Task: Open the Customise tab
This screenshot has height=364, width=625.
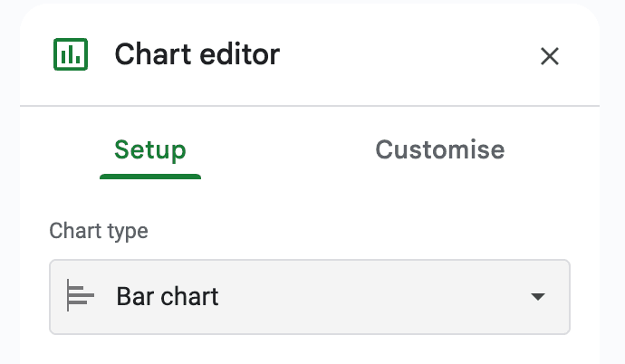Action: tap(439, 149)
